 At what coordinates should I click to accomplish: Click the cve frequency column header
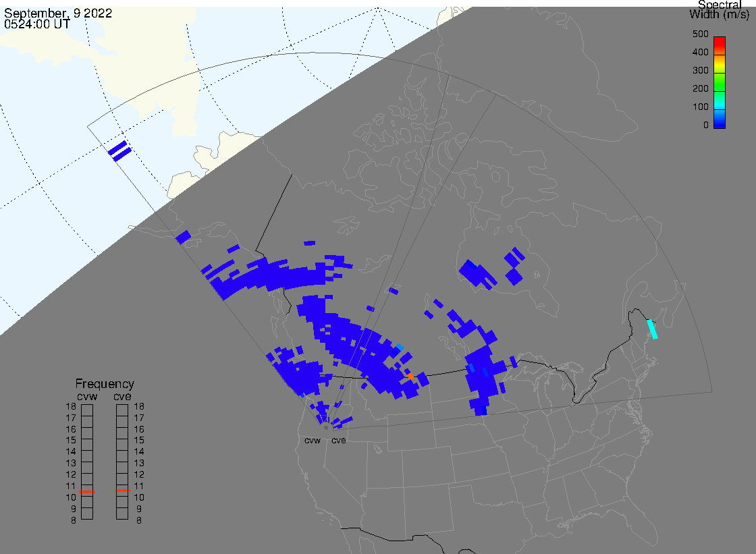(122, 396)
